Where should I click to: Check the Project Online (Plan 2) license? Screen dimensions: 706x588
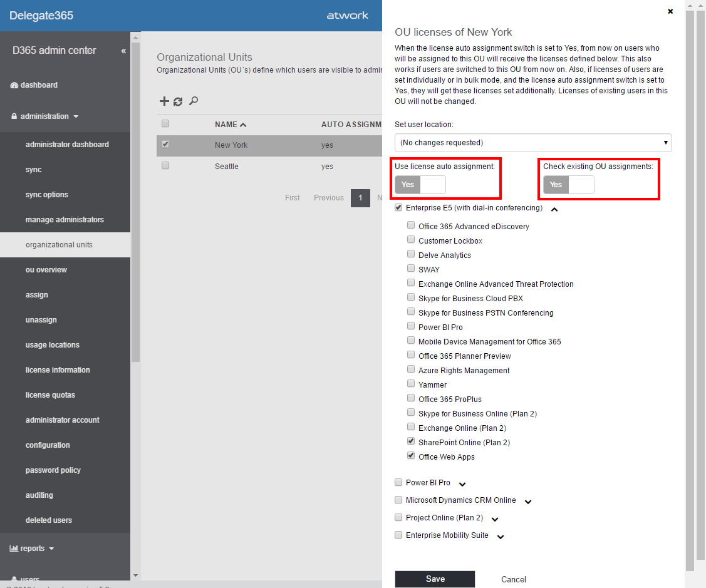[x=398, y=518]
